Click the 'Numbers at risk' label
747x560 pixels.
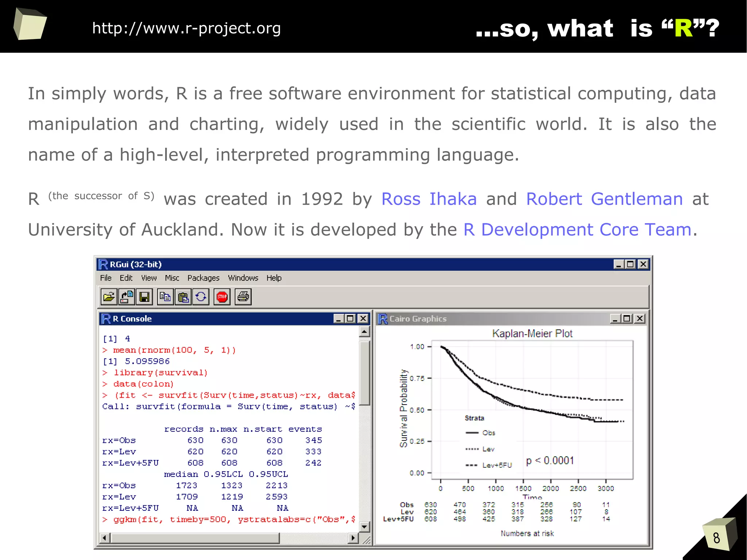click(527, 533)
